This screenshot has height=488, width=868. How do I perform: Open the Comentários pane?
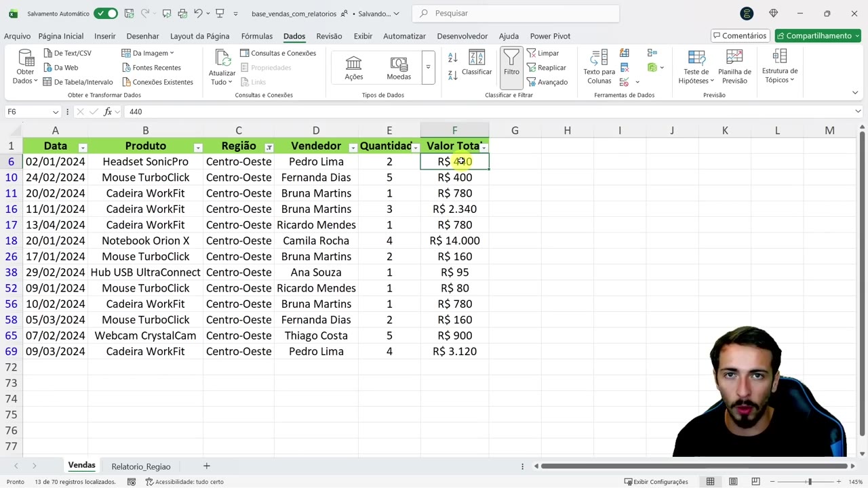739,36
